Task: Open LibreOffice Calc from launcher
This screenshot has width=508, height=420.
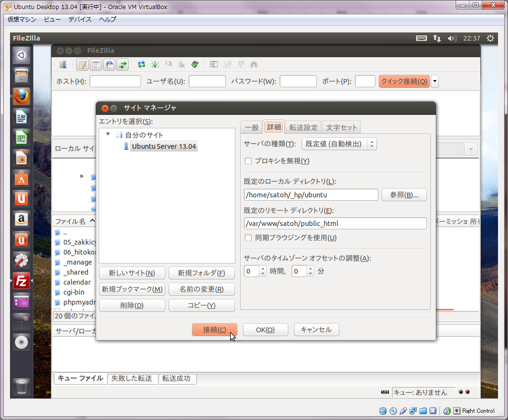Action: pyautogui.click(x=21, y=137)
